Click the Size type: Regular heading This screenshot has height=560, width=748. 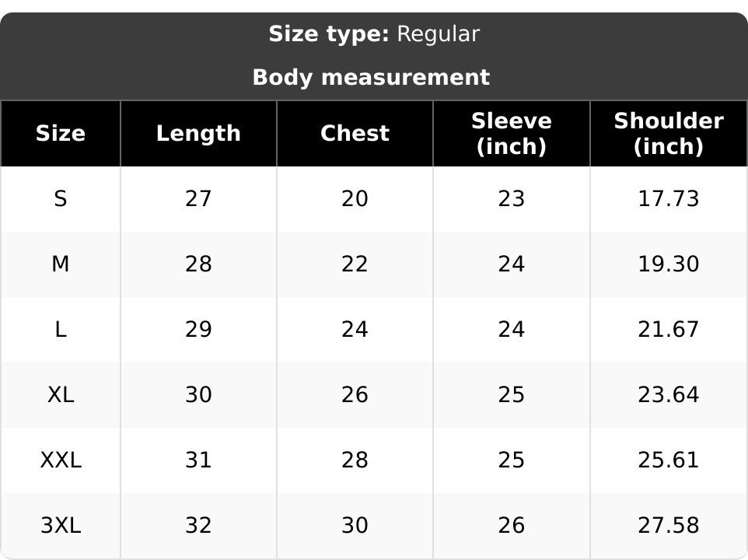click(x=374, y=34)
